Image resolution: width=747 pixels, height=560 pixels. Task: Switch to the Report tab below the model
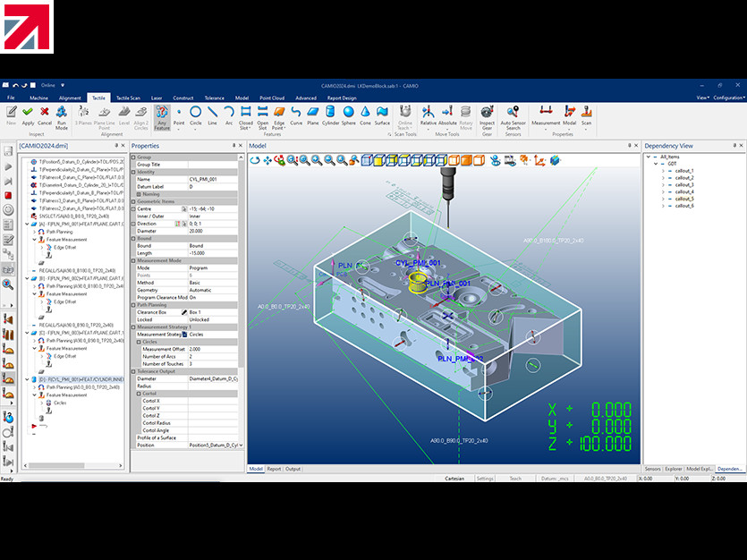274,469
